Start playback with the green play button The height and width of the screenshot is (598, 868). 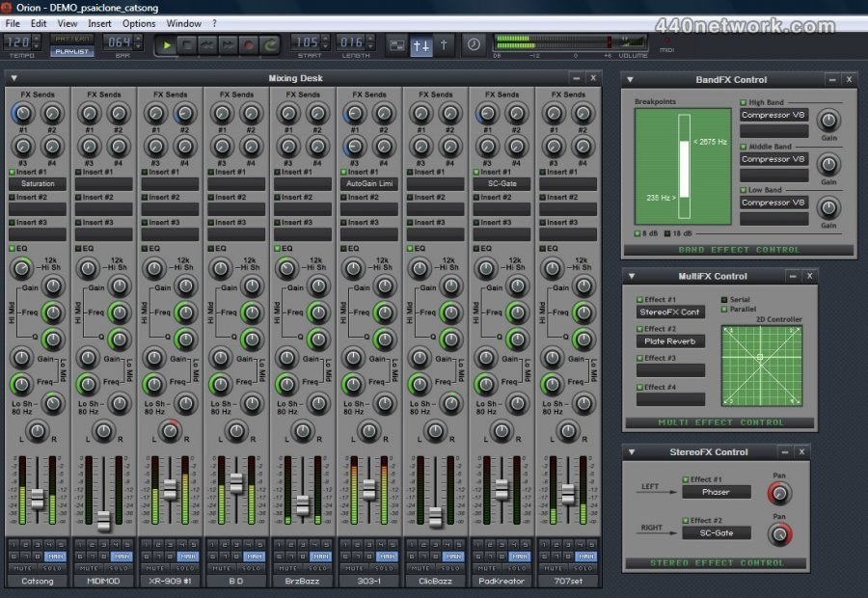(167, 45)
